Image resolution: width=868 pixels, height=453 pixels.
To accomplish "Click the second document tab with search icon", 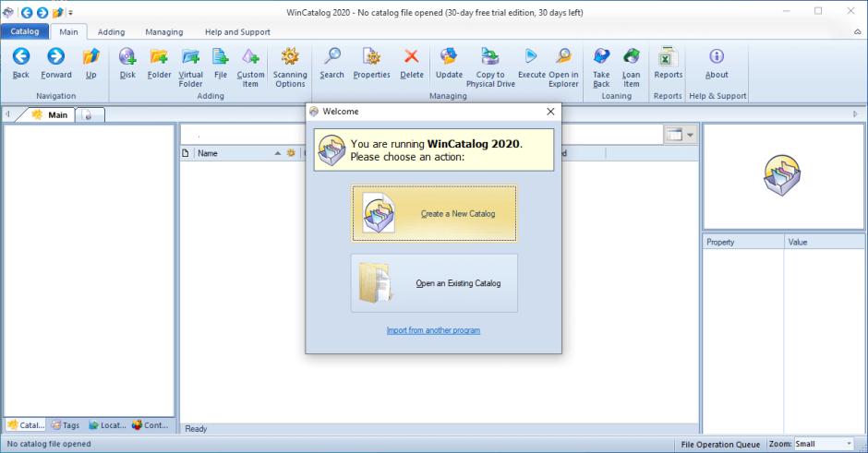I will [89, 115].
